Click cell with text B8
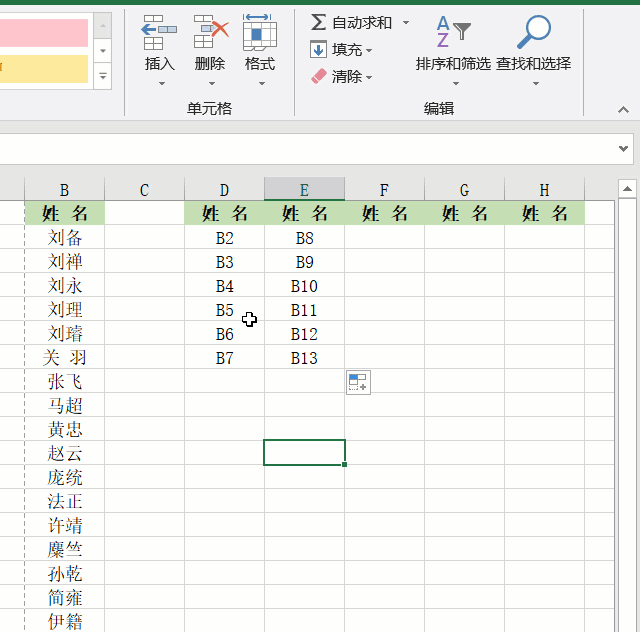640x632 pixels. [x=304, y=238]
